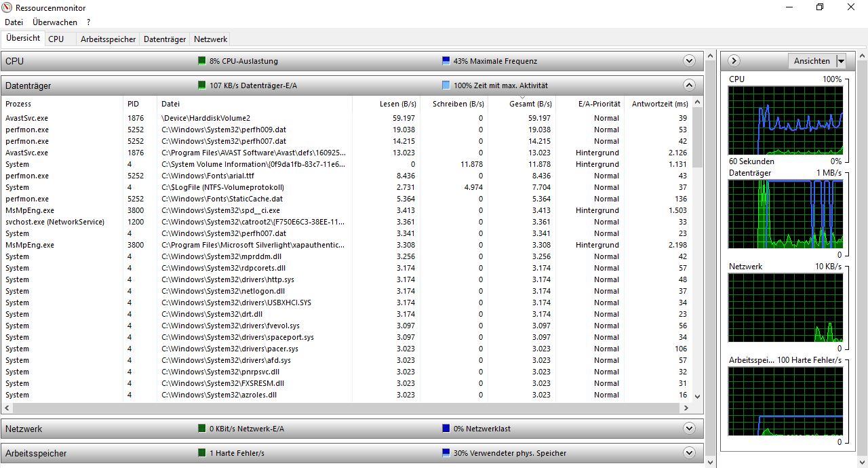
Task: Select svchost.exe (NetworkService) process
Action: click(x=55, y=222)
